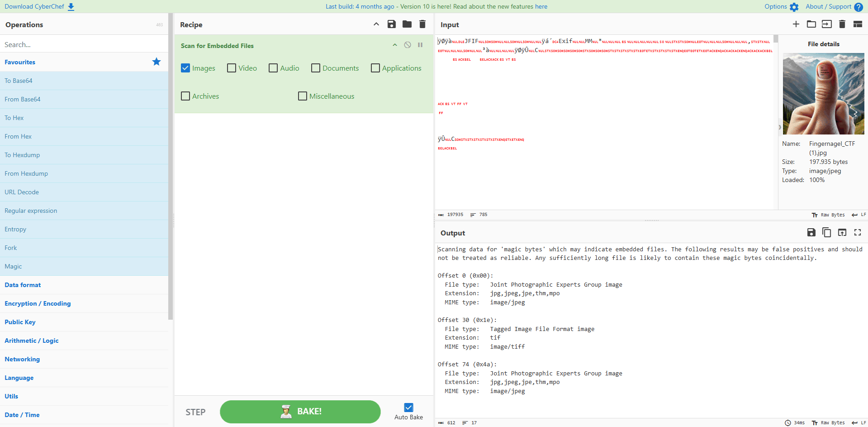868x427 pixels.
Task: Disable the Scan for Embedded Files operation
Action: (x=408, y=45)
